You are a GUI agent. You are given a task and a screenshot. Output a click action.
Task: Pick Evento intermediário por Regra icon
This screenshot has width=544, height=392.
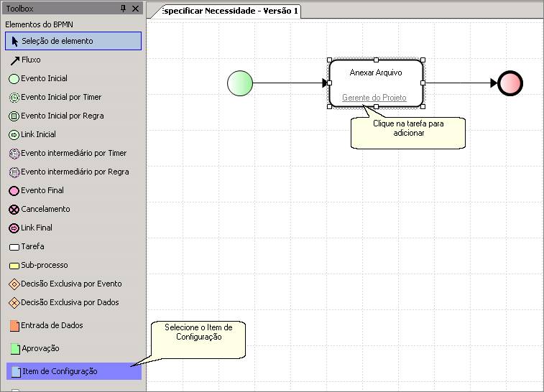[x=14, y=172]
